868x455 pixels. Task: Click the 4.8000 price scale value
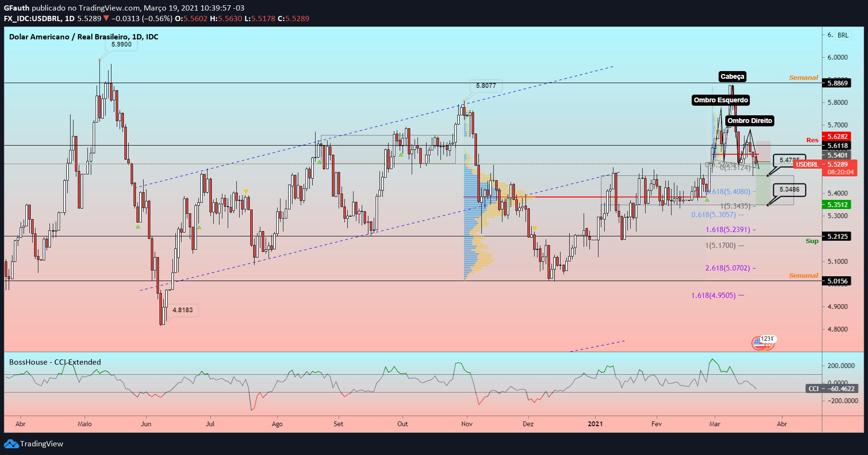click(837, 330)
